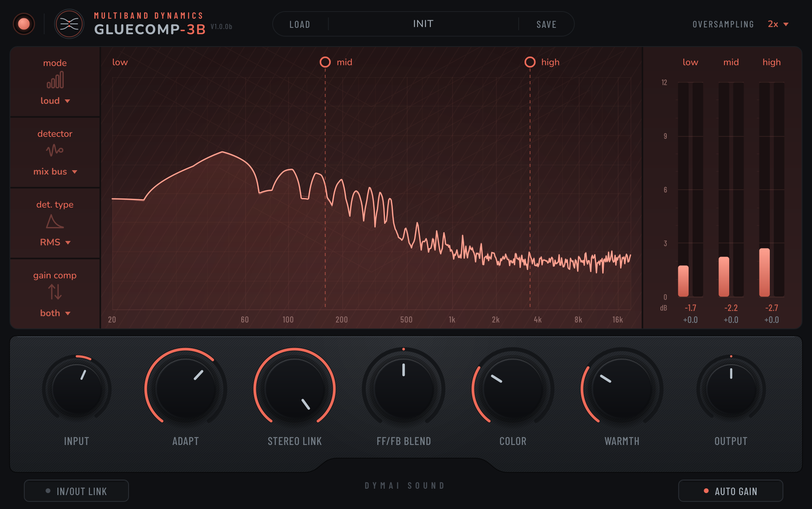812x509 pixels.
Task: Click the DYMAI SOUND brand text
Action: [x=404, y=486]
